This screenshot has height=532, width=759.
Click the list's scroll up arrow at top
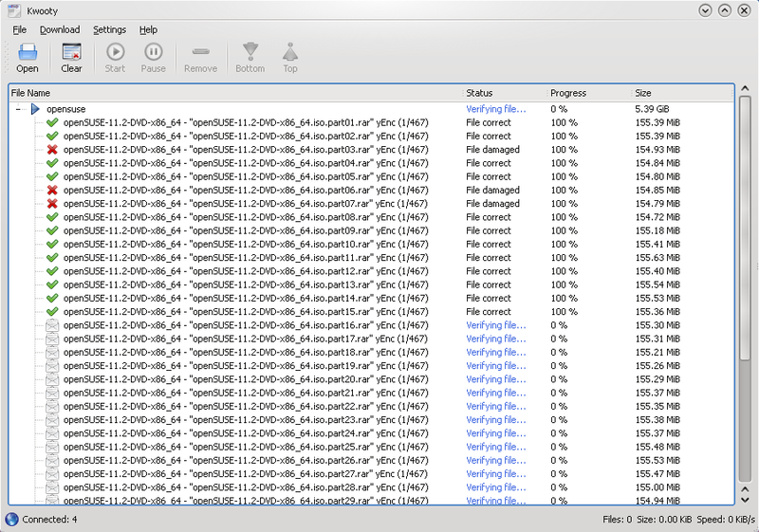pos(745,88)
